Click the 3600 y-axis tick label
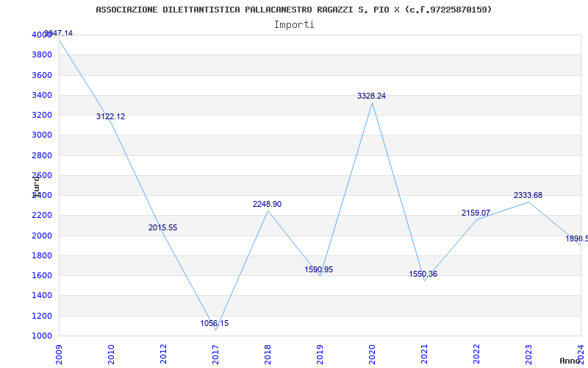 [x=42, y=75]
